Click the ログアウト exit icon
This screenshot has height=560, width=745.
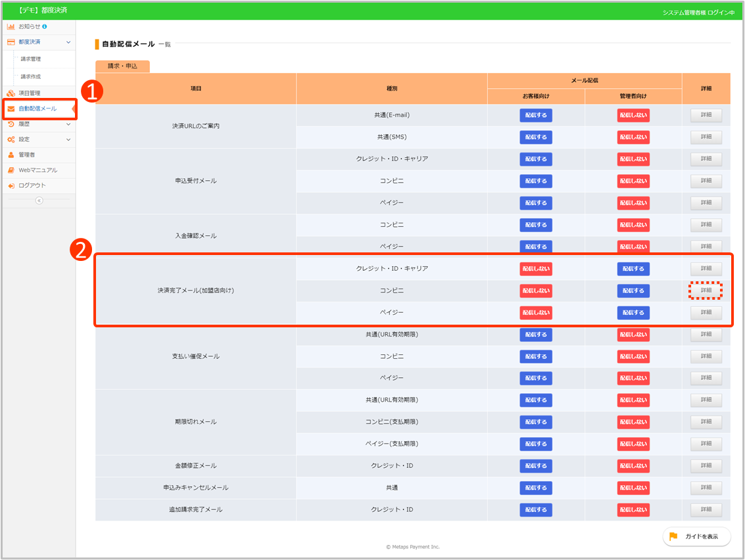pyautogui.click(x=11, y=185)
